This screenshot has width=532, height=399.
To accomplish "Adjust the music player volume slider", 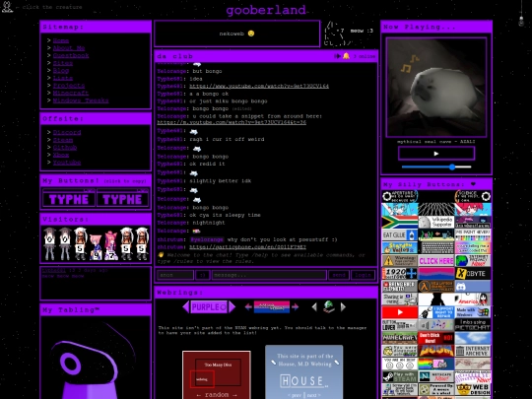I will tap(436, 166).
